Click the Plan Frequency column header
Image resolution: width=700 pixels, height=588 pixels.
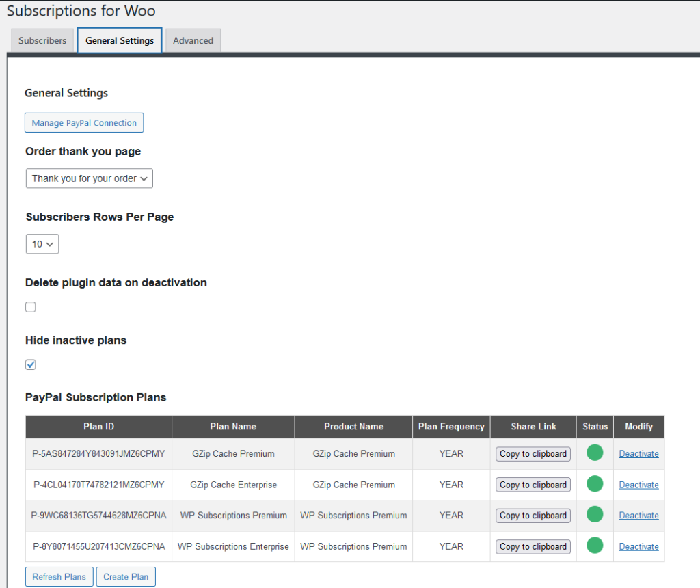[x=451, y=427]
